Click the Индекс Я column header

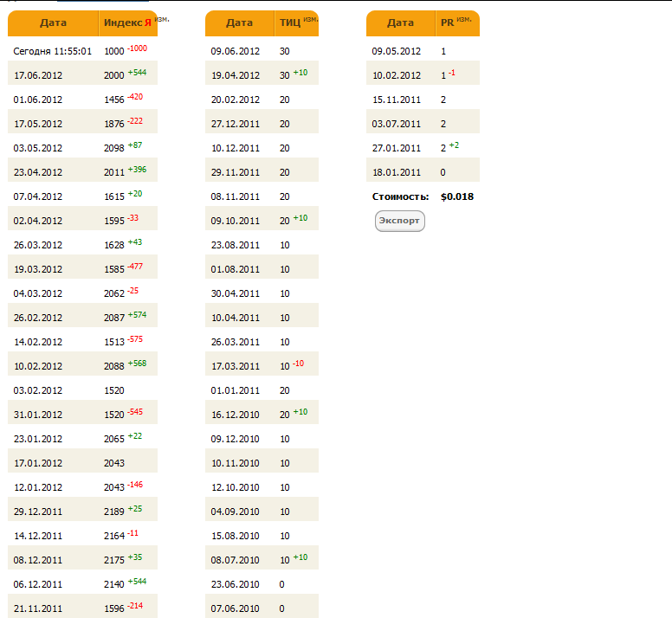click(122, 23)
